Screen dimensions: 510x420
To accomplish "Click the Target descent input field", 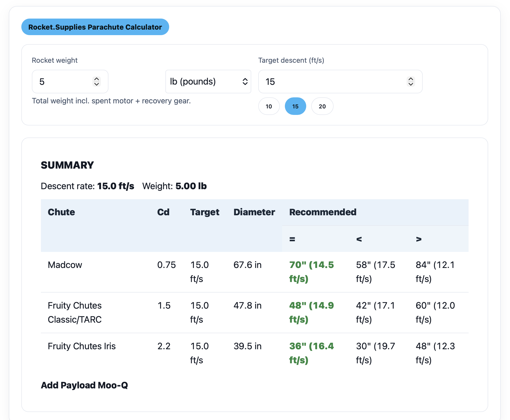I will tap(331, 82).
